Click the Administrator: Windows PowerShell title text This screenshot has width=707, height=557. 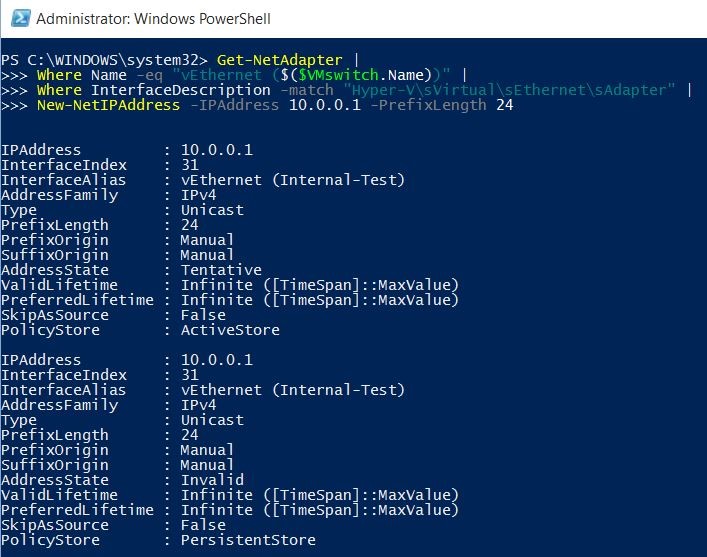click(x=153, y=19)
